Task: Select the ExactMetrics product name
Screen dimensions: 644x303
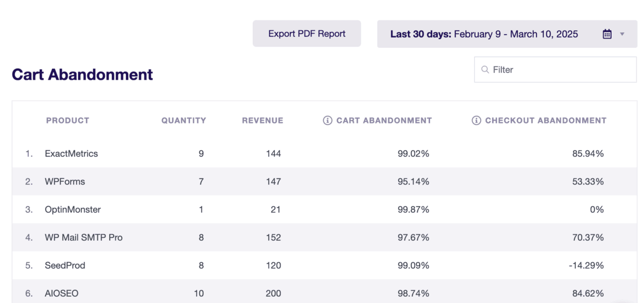Action: (x=72, y=154)
